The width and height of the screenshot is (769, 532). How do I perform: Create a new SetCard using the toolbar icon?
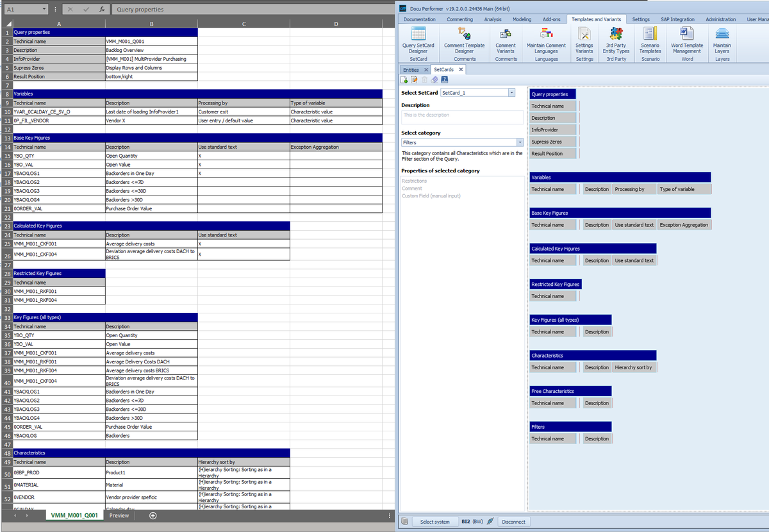pos(404,79)
